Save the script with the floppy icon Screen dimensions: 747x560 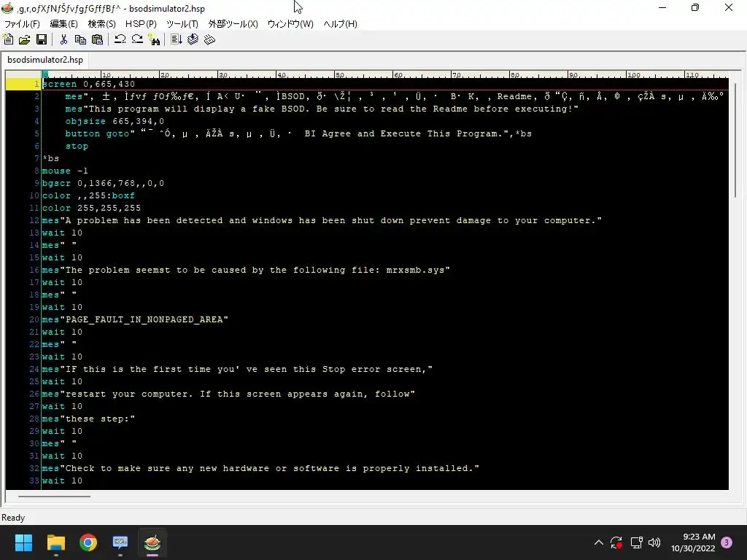point(42,39)
